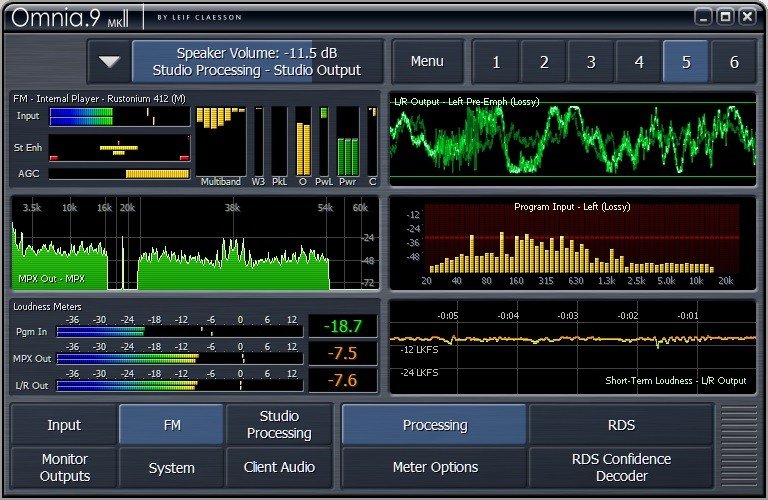This screenshot has height=500, width=768.
Task: Open the Menu button
Action: (427, 61)
